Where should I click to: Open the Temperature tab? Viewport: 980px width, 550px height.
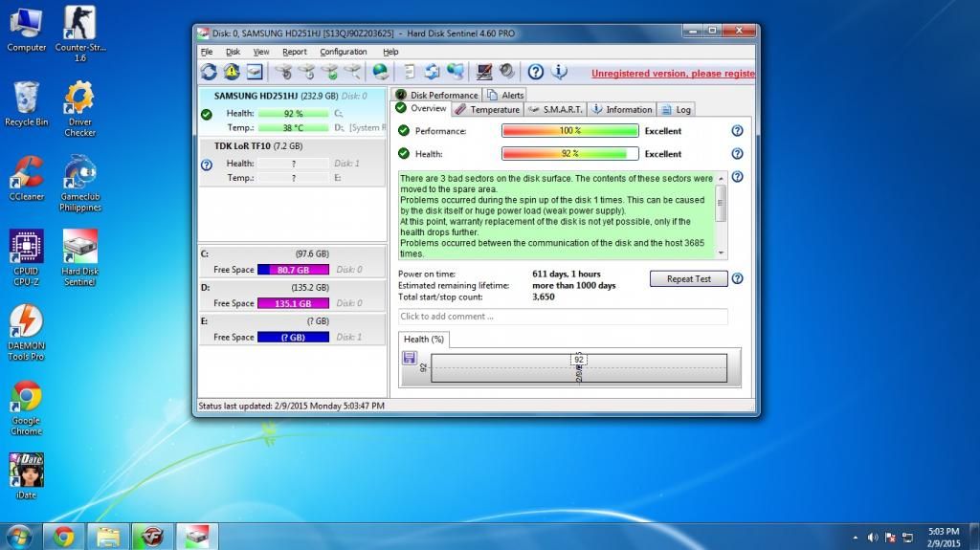[487, 109]
